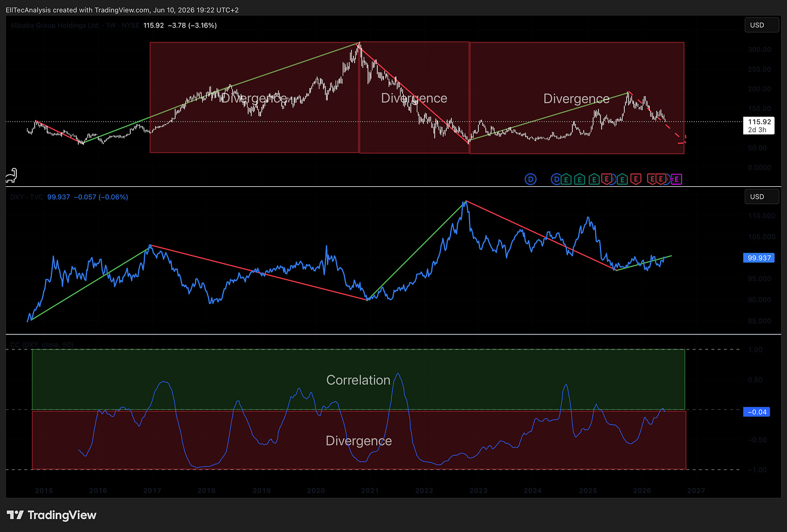Click the 2027 label on the time axis

click(696, 490)
